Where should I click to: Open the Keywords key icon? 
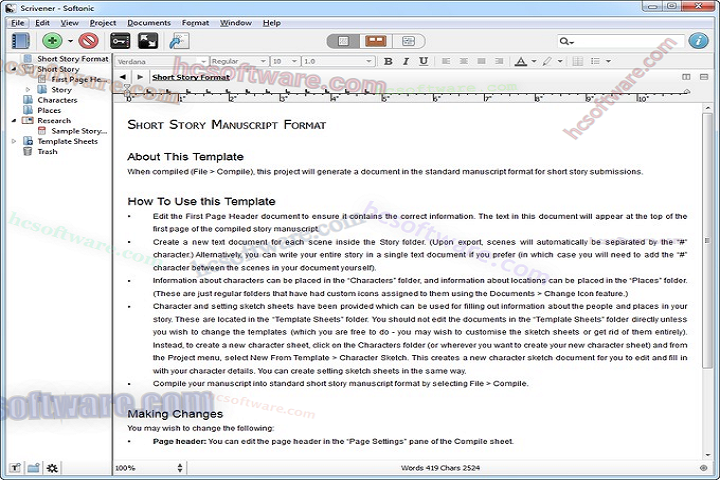[x=120, y=41]
